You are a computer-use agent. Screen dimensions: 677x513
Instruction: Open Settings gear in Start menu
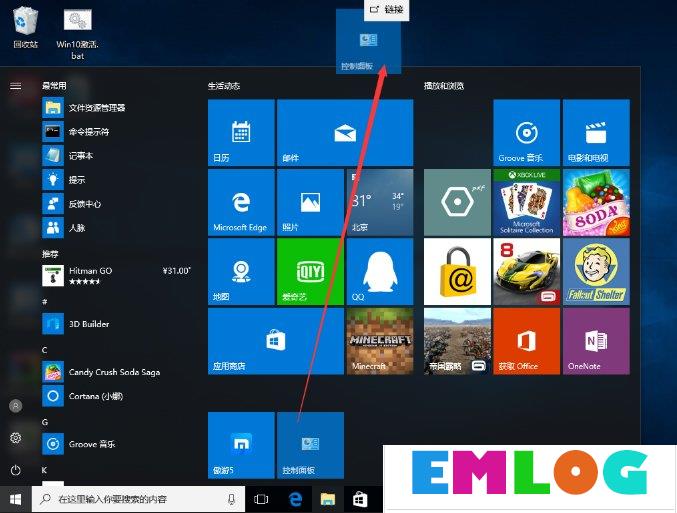click(16, 438)
